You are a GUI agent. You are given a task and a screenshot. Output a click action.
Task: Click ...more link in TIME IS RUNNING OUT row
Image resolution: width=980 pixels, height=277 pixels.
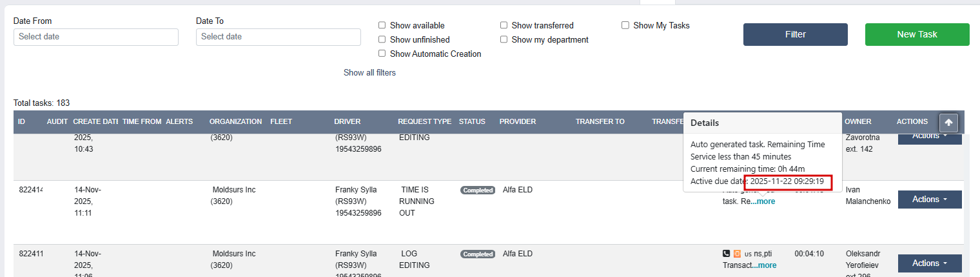[x=765, y=201]
